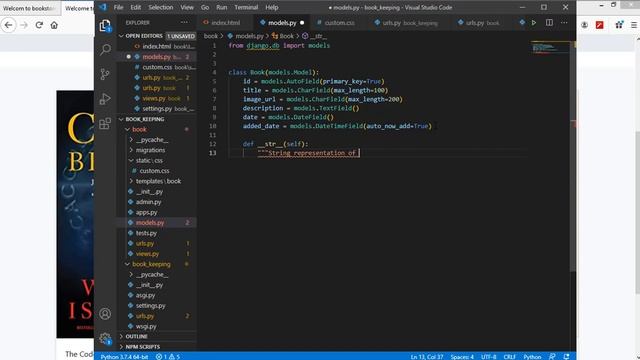Image resolution: width=640 pixels, height=360 pixels.
Task: Open tests.py in the file tree
Action: [x=156, y=233]
